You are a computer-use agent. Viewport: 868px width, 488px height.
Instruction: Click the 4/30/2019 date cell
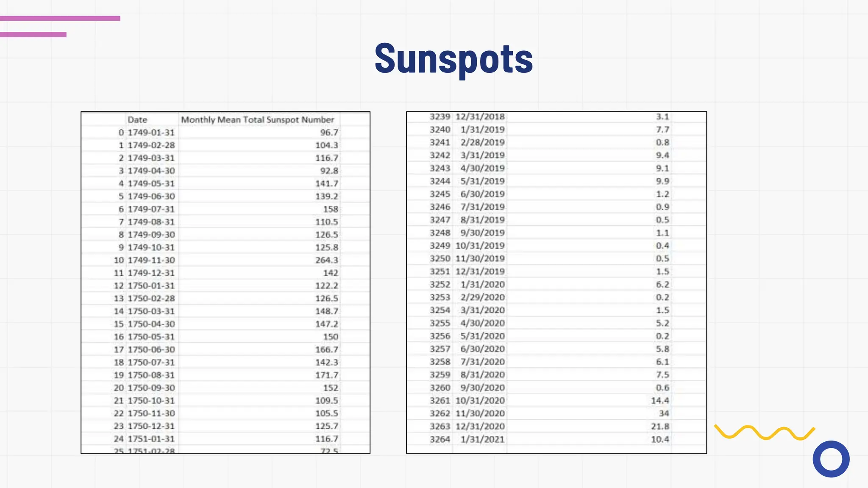point(483,168)
